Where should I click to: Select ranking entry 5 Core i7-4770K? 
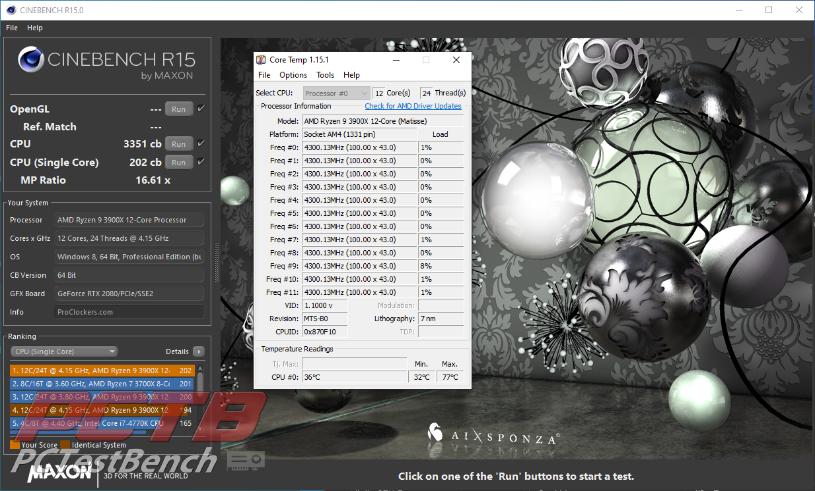(102, 423)
